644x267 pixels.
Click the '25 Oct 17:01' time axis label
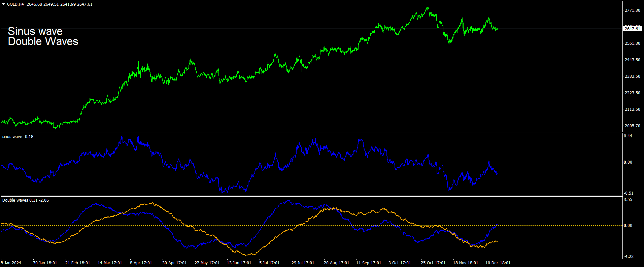click(433, 263)
